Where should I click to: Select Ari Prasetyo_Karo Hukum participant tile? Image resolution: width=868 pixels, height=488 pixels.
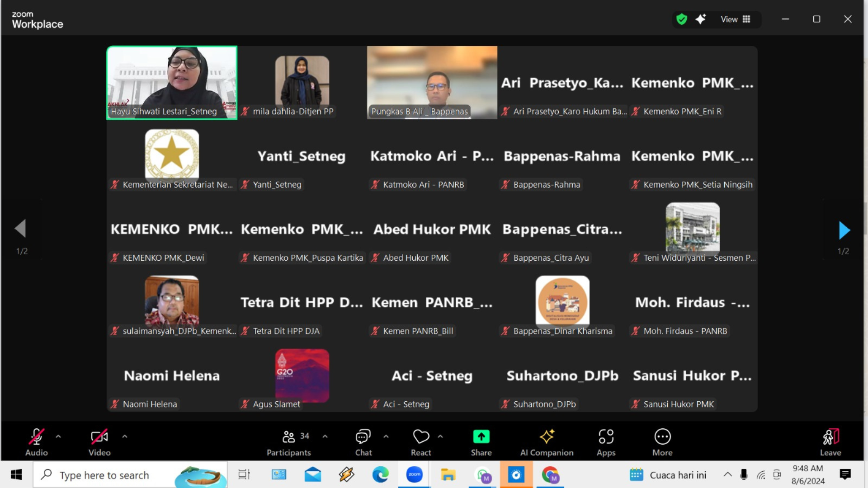coord(562,83)
